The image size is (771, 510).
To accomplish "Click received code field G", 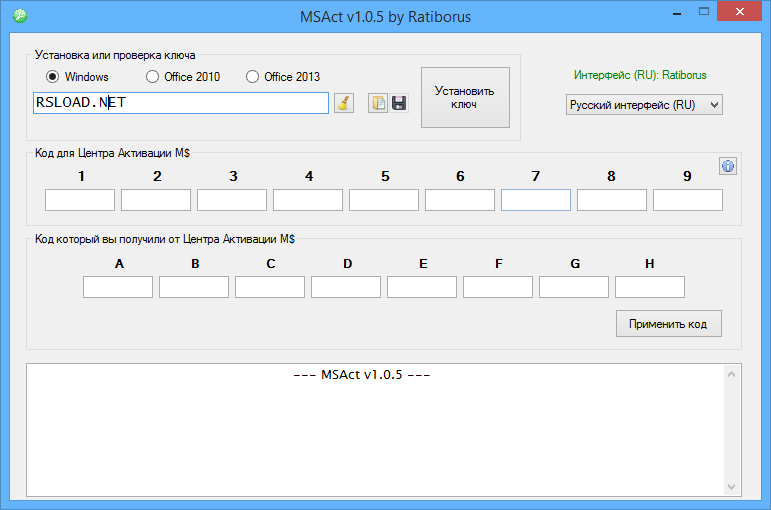I will coord(574,287).
